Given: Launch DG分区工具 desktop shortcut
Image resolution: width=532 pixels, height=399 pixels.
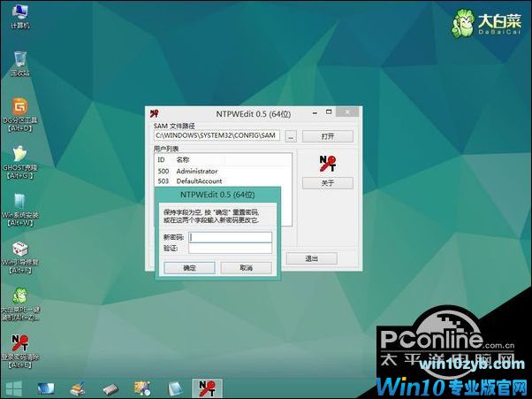Looking at the screenshot, I should 20,114.
